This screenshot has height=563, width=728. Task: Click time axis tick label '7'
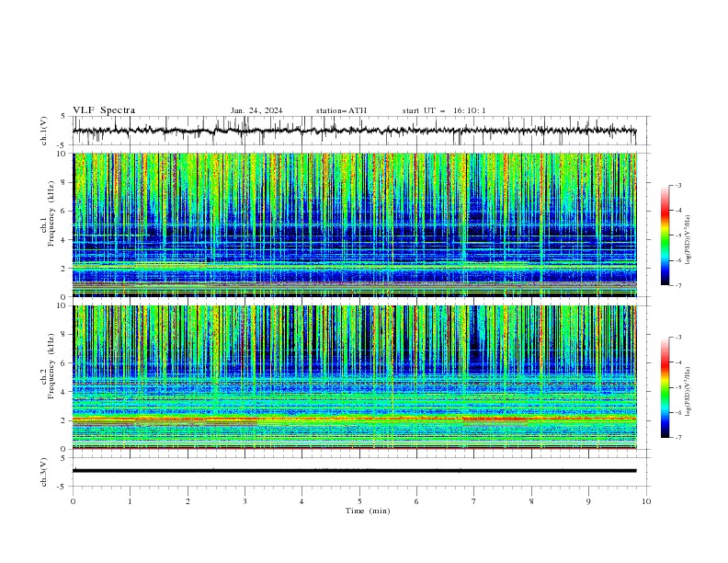[474, 501]
